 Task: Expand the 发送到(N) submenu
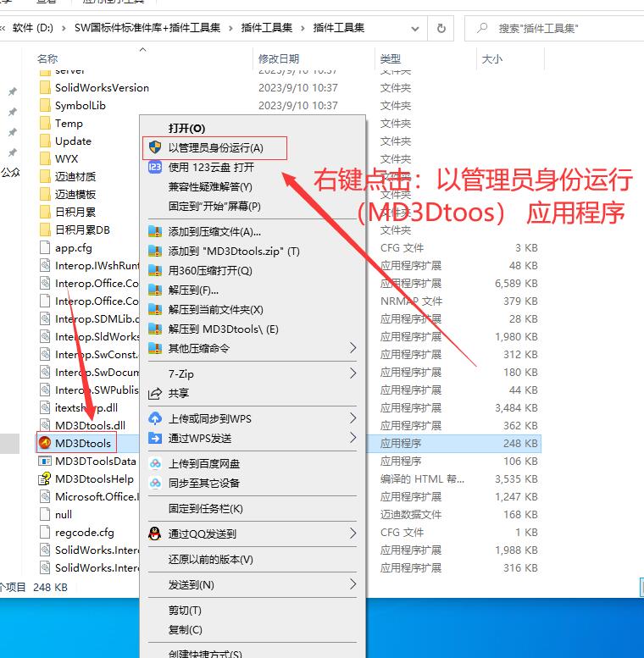point(353,584)
